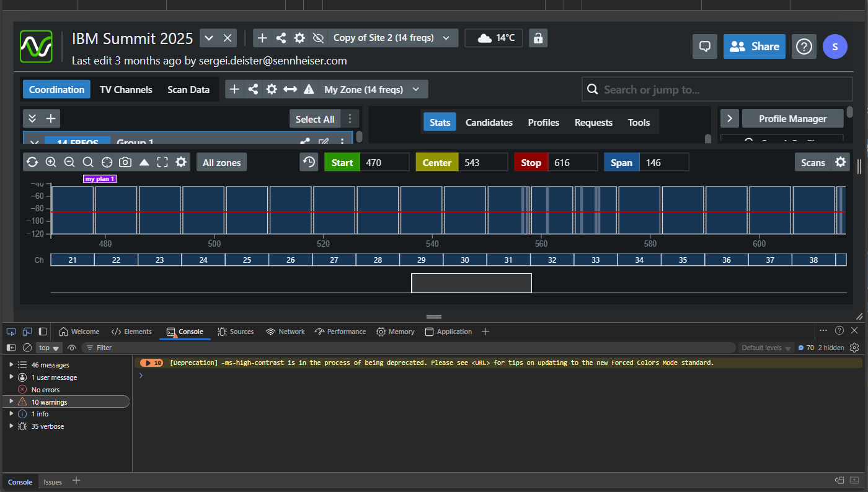
Task: Toggle fullscreen spectrum view icon
Action: tap(162, 162)
